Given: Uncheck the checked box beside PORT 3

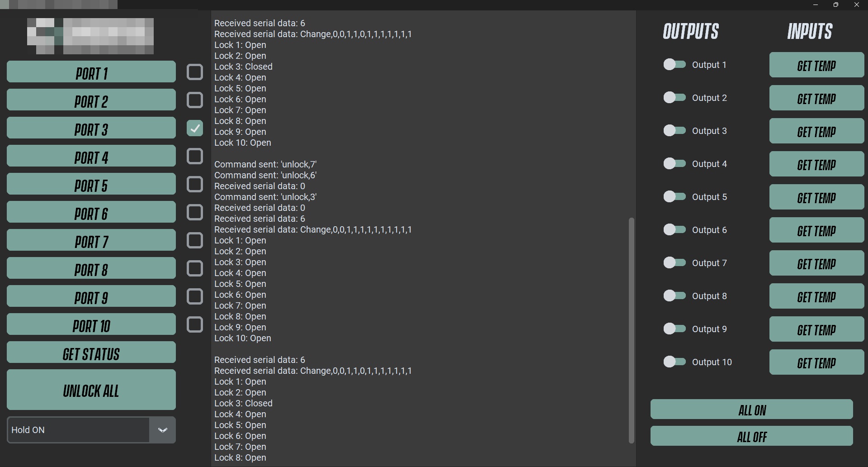Looking at the screenshot, I should coord(195,128).
